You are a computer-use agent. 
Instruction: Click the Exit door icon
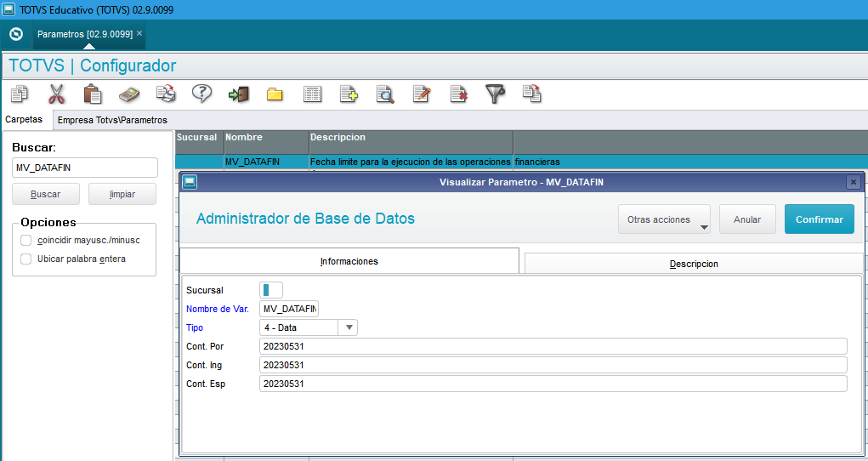(239, 94)
